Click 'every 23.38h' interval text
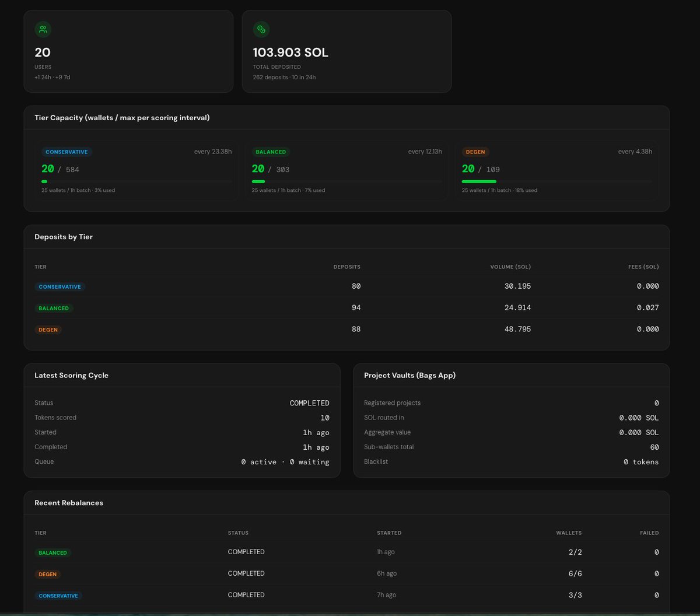The image size is (700, 616). pyautogui.click(x=213, y=152)
